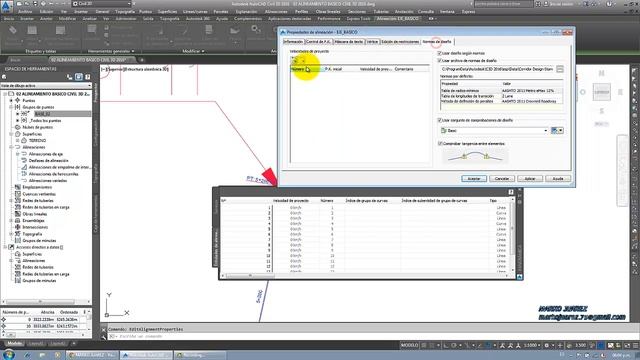Toggle Comprobar tangencia entre elementos checkbox
The height and width of the screenshot is (360, 640).
click(440, 143)
